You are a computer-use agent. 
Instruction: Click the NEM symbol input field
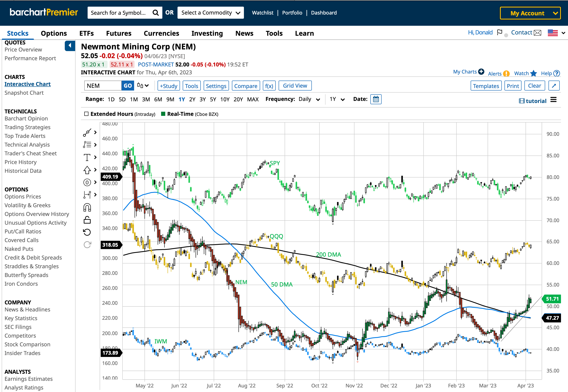(103, 86)
